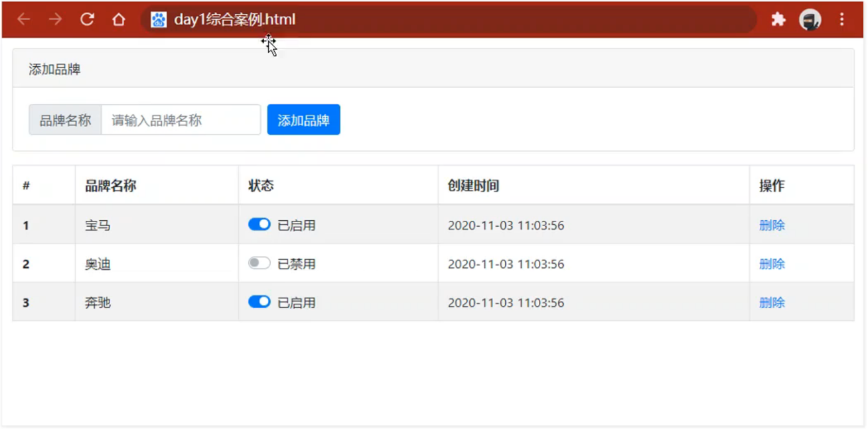The width and height of the screenshot is (868, 429).
Task: Click the 添加品牌 panel header text
Action: coord(54,69)
